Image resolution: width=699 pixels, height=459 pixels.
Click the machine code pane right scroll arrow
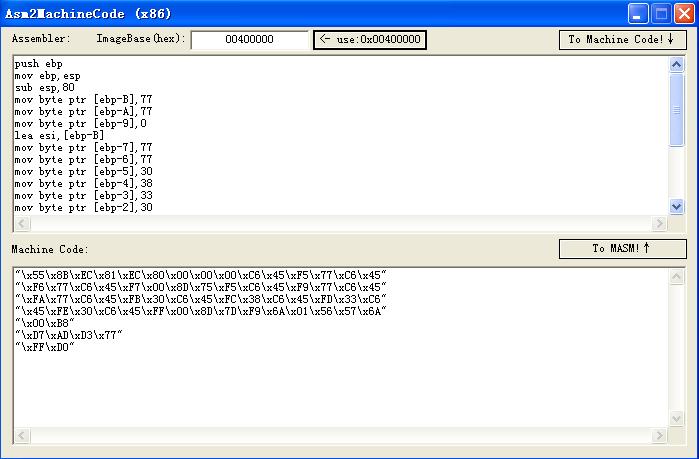click(659, 435)
